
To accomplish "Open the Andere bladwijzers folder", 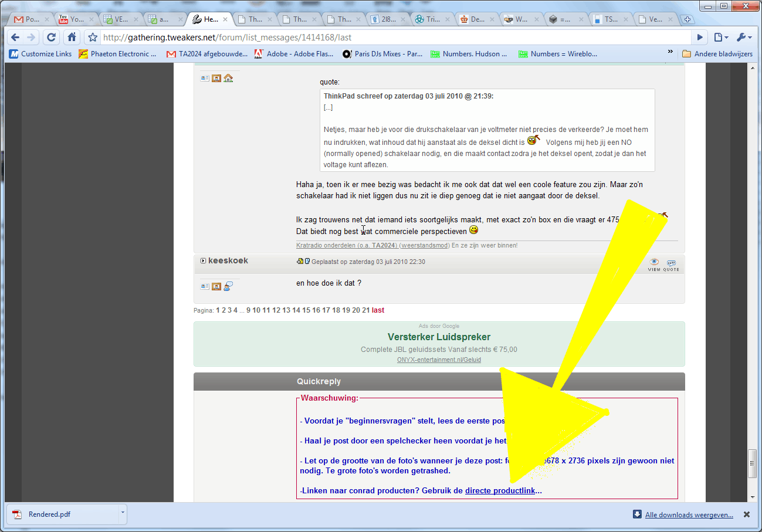I will (x=717, y=54).
